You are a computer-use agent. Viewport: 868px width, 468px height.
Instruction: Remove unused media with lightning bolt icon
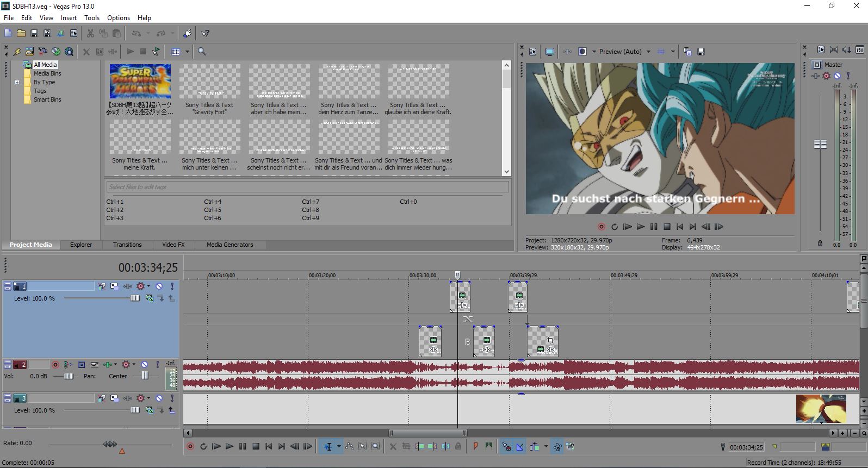tap(17, 52)
